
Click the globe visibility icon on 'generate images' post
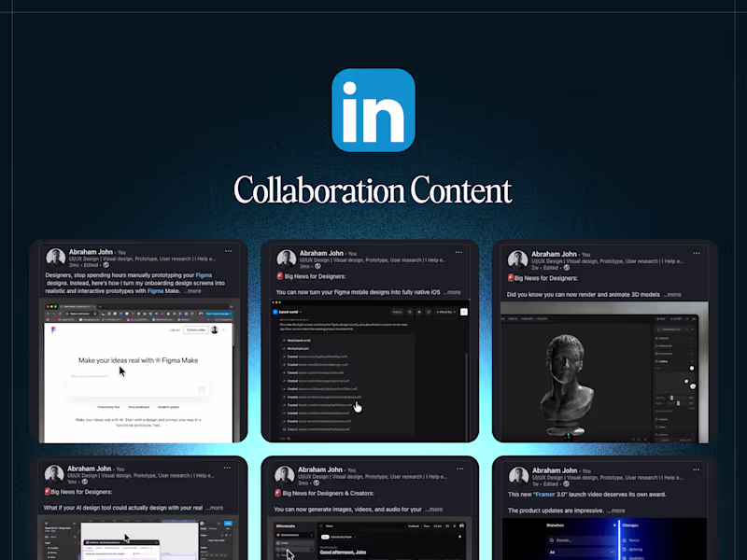pos(316,483)
